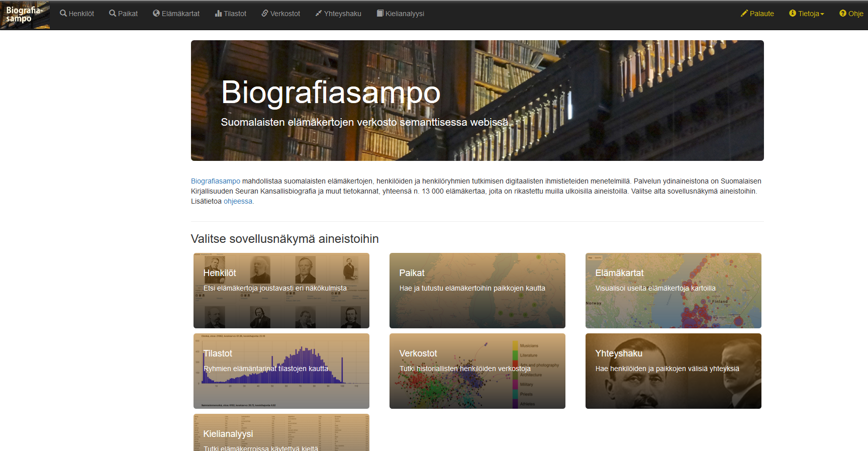Screen dimensions: 868x451
Task: Open the ohjeessa help link
Action: pos(238,201)
